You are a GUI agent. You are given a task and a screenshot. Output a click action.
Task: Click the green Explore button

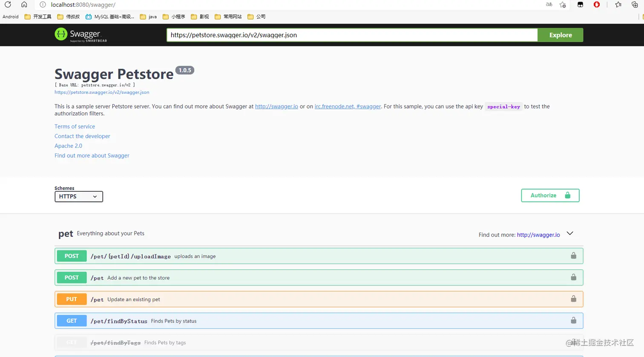point(561,35)
